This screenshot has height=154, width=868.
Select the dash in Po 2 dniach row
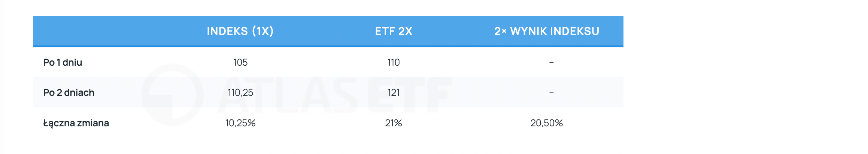[551, 93]
